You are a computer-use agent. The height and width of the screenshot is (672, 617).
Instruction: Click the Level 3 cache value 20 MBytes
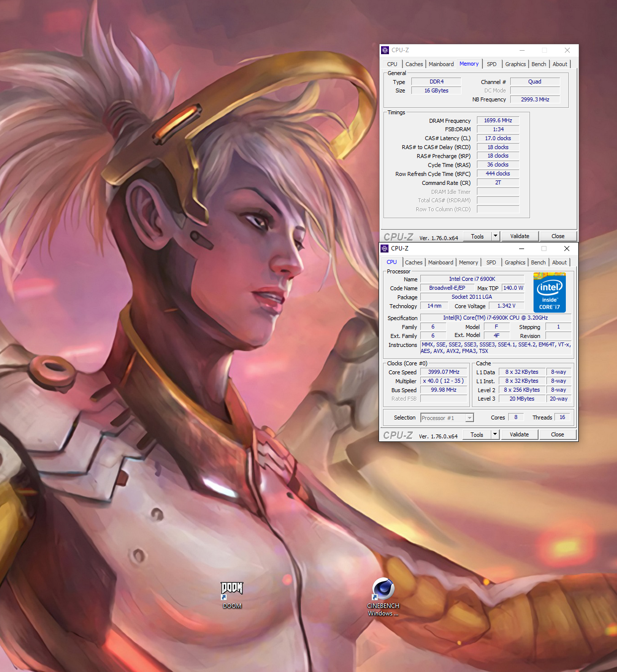click(522, 399)
